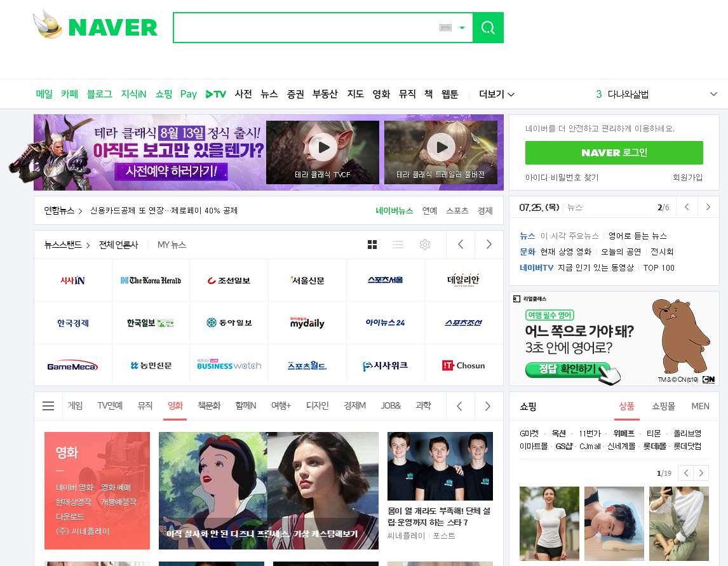Image resolution: width=728 pixels, height=566 pixels.
Task: Click inside the main search input field
Action: tap(305, 28)
